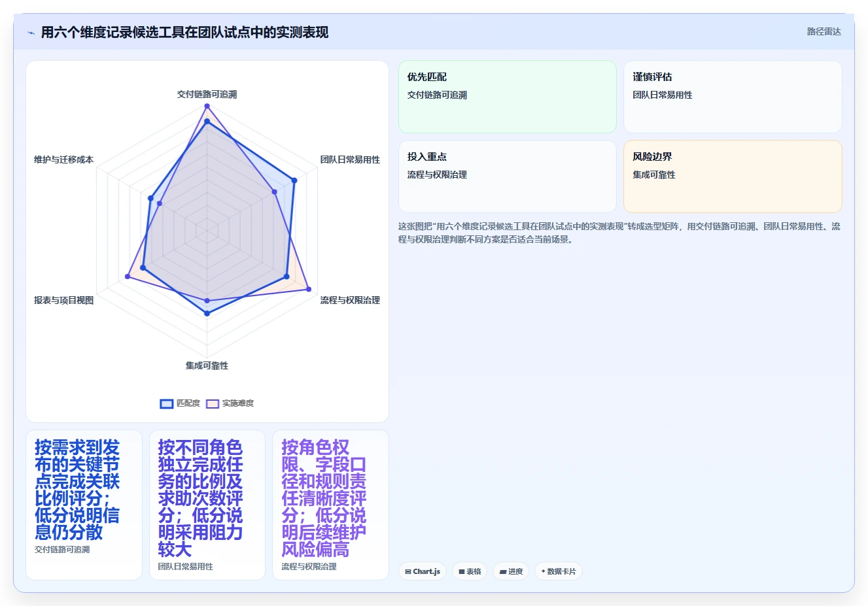The image size is (868, 606).
Task: Open the 投入重点 card
Action: (508, 177)
